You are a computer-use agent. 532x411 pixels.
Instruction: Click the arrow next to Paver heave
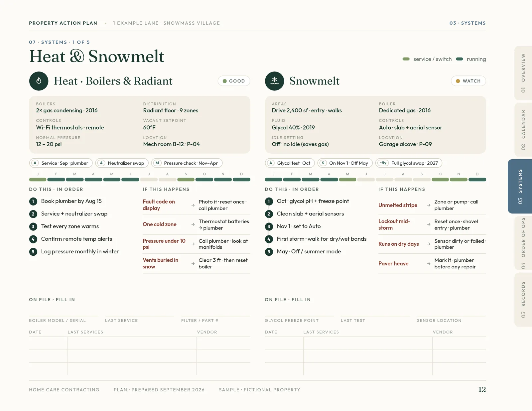[x=429, y=264]
